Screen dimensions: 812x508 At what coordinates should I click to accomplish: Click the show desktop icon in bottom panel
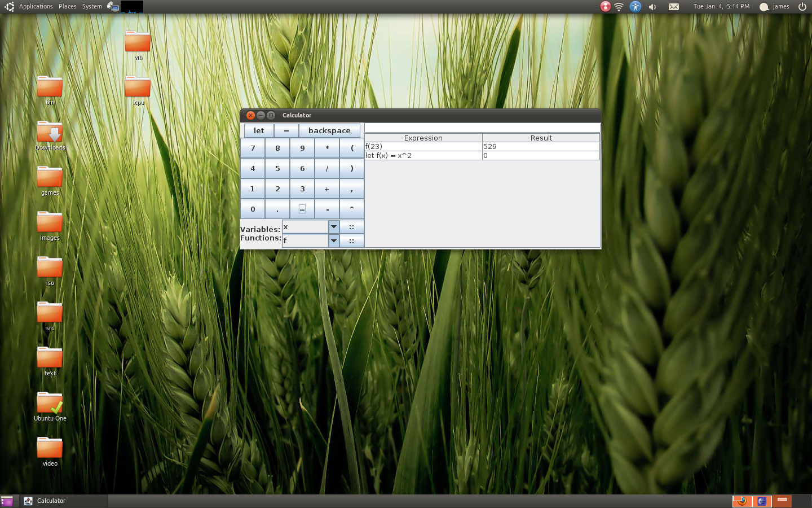click(7, 501)
